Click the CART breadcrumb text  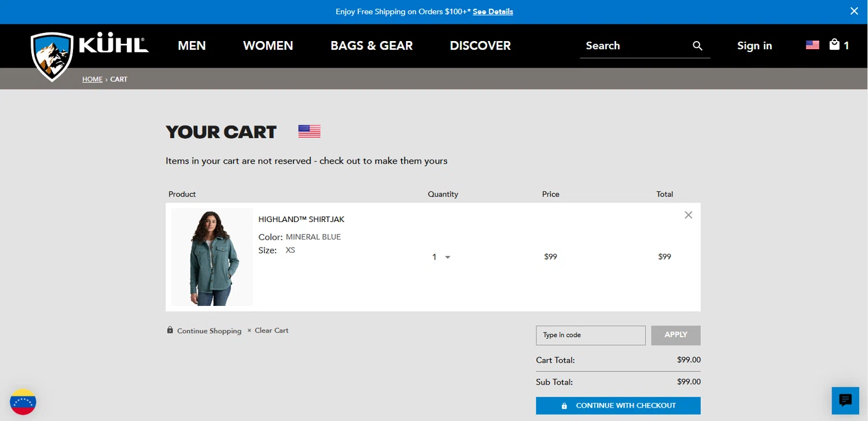119,79
